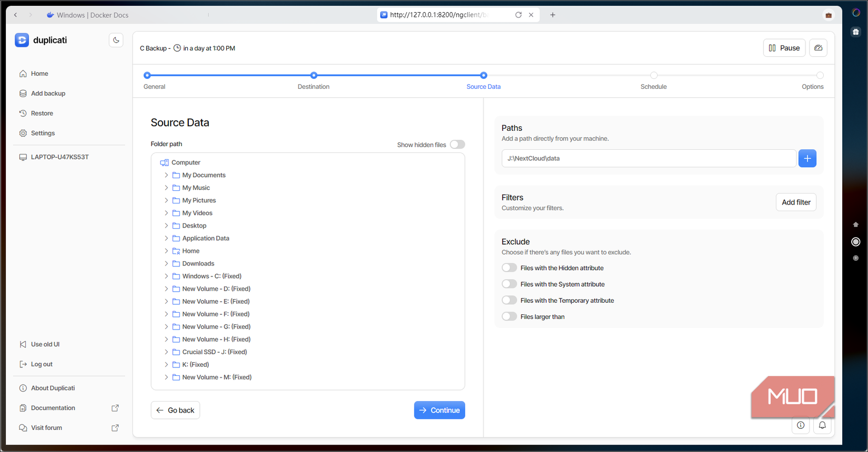
Task: Jump to the General wizard step
Action: [x=147, y=75]
